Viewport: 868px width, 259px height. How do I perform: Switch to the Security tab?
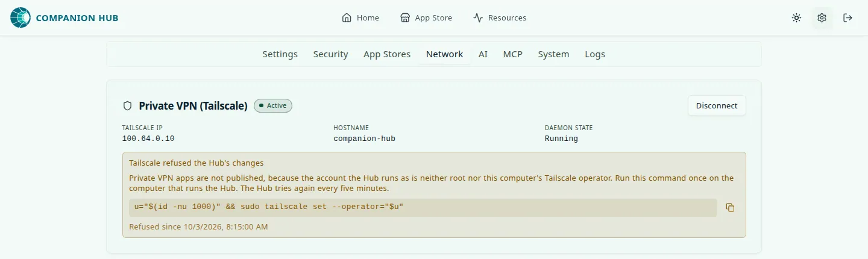click(x=330, y=54)
